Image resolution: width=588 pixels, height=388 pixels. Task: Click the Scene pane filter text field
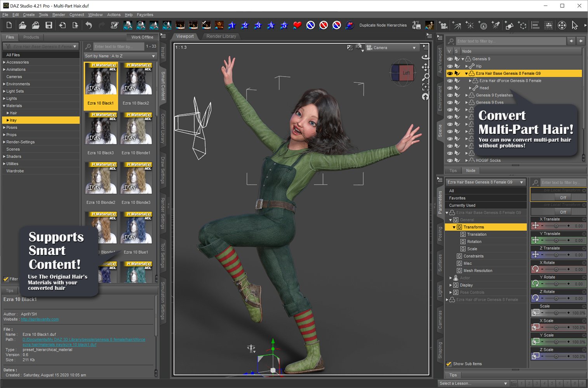(510, 41)
